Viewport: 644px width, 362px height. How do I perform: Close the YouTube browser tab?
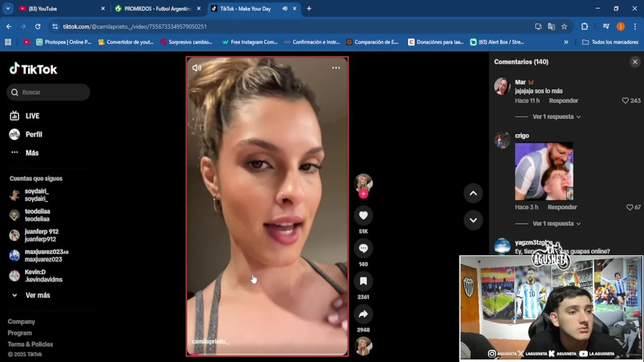[103, 9]
